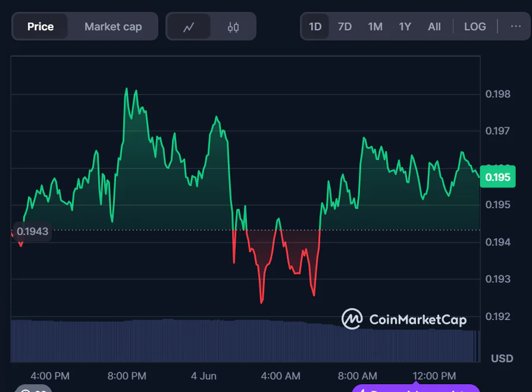The image size is (532, 392).
Task: Click the green 0.195 current price tag
Action: pos(497,177)
